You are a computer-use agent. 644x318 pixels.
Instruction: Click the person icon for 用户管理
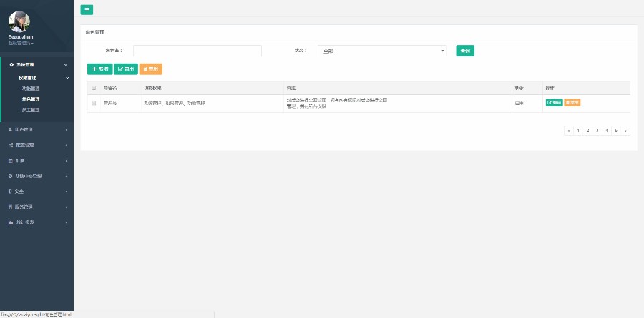[11, 129]
